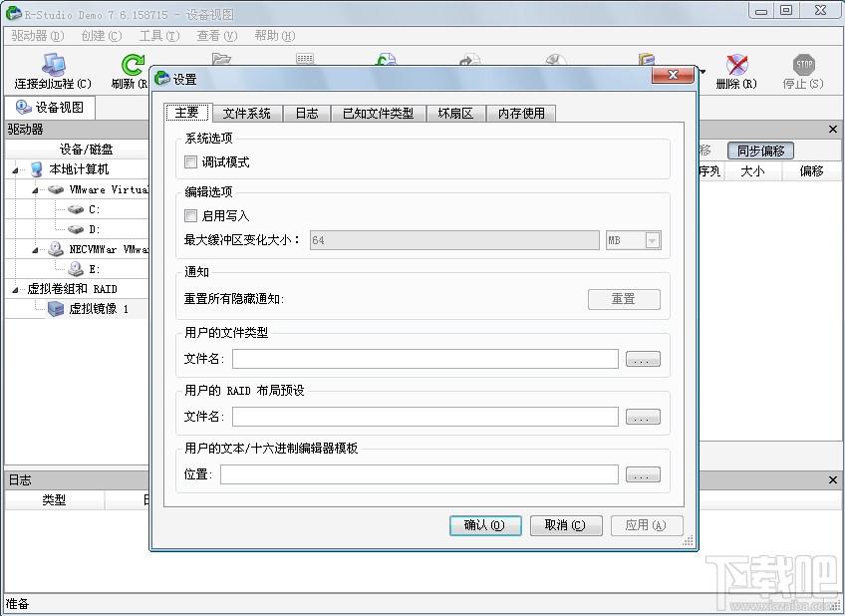The width and height of the screenshot is (845, 616).
Task: Click the green Refresh toolbar icon
Action: (x=132, y=65)
